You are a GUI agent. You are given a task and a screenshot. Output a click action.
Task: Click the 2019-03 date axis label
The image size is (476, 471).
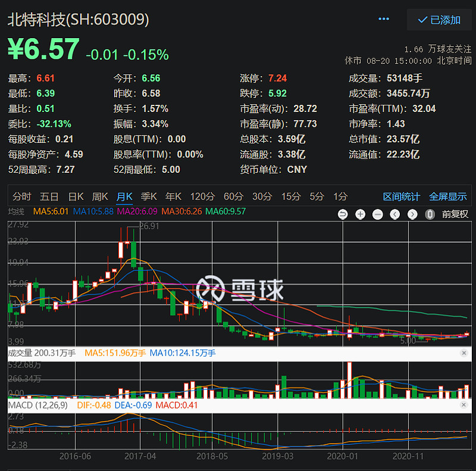click(x=277, y=457)
